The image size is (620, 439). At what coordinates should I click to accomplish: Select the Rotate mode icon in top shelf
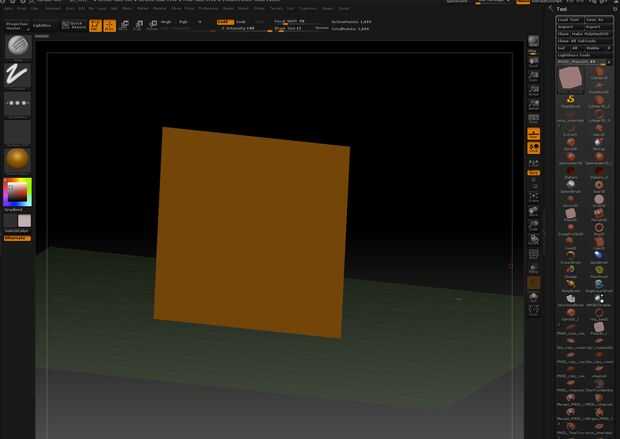[x=153, y=25]
